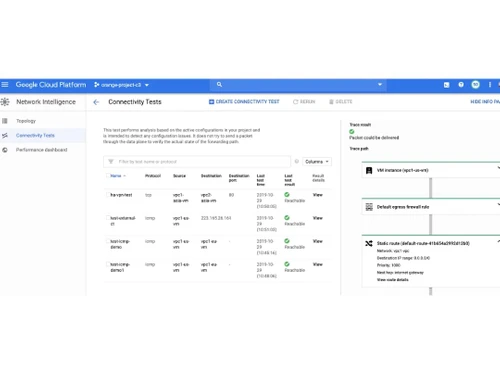Click the Source column header
Image resolution: width=500 pixels, height=375 pixels.
coord(179,176)
